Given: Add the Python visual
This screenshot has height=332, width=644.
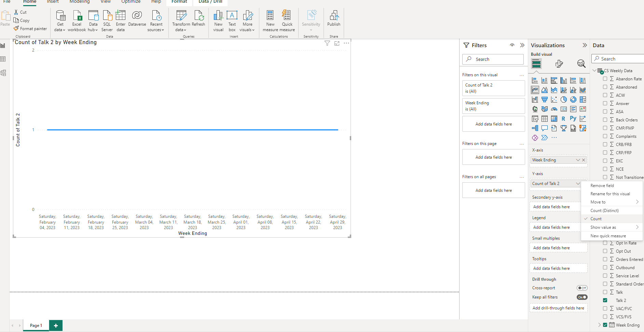Looking at the screenshot, I should [x=573, y=119].
